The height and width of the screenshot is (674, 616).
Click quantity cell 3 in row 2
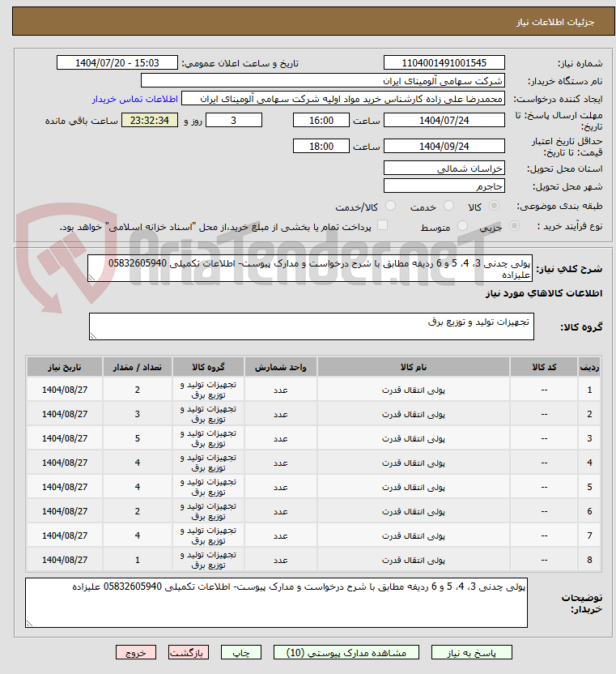[x=137, y=414]
